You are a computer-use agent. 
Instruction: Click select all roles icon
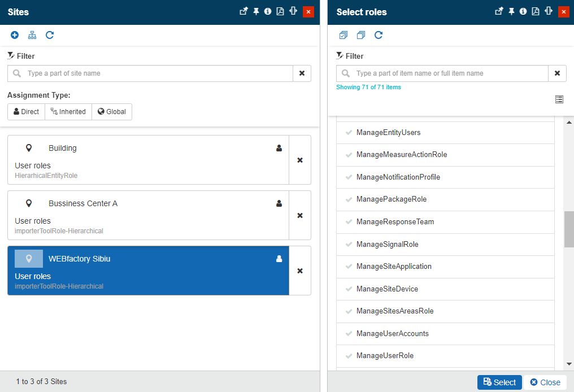[x=343, y=35]
